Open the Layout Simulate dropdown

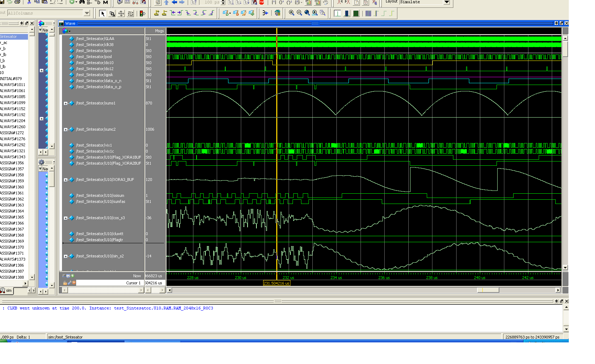(x=447, y=2)
